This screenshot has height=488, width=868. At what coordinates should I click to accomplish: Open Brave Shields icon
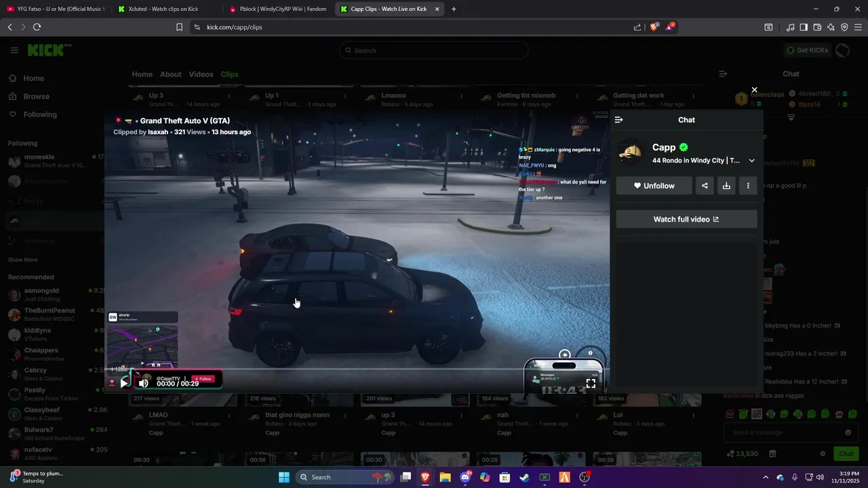click(654, 27)
